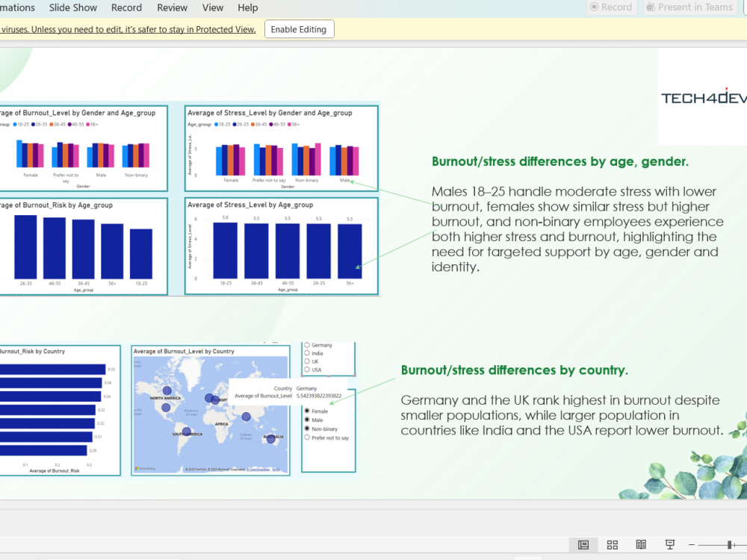The image size is (747, 560).
Task: Open the View ribbon tab
Action: click(x=212, y=7)
